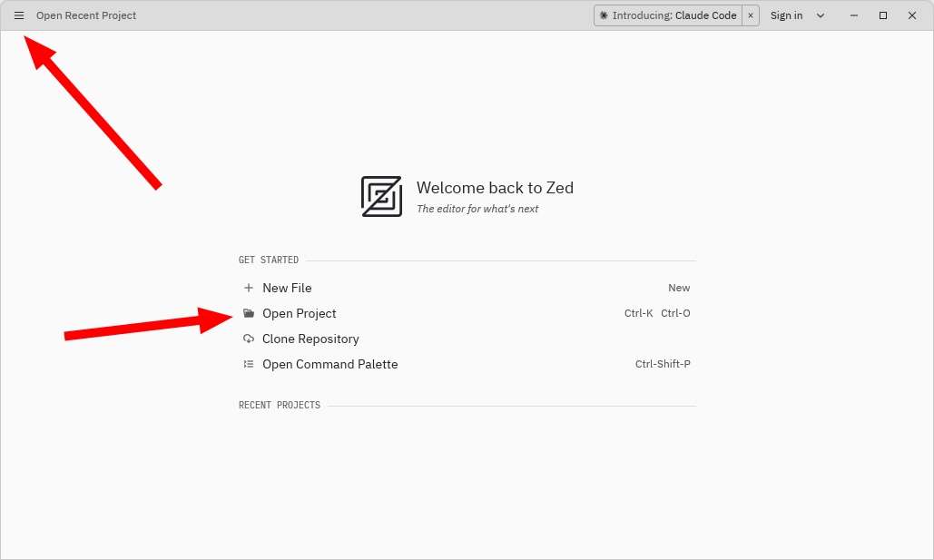
Task: Minimize the Zed window
Action: [x=853, y=15]
